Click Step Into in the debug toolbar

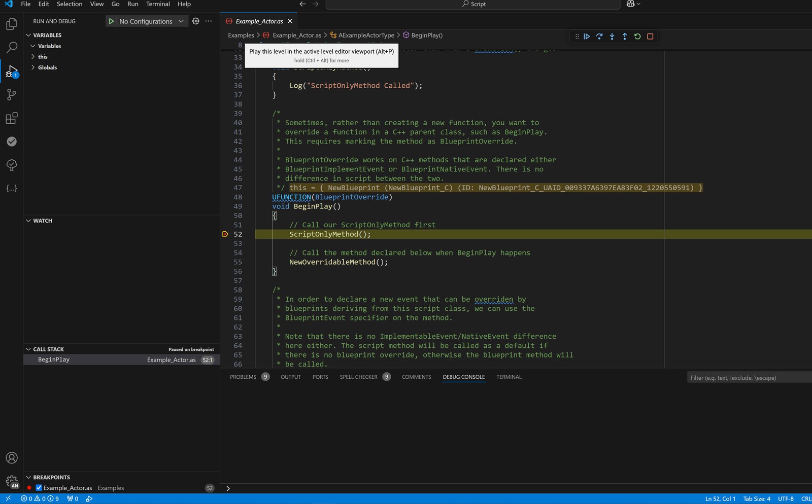[x=612, y=37]
